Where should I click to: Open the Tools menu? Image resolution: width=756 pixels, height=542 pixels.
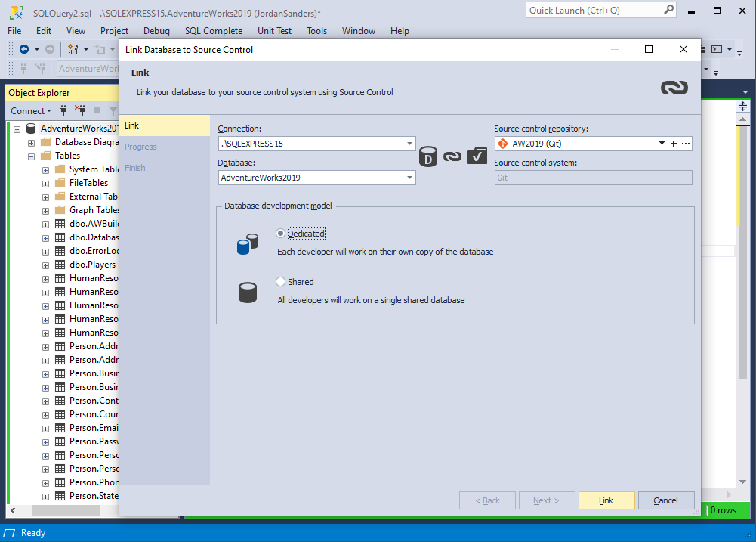(x=316, y=31)
